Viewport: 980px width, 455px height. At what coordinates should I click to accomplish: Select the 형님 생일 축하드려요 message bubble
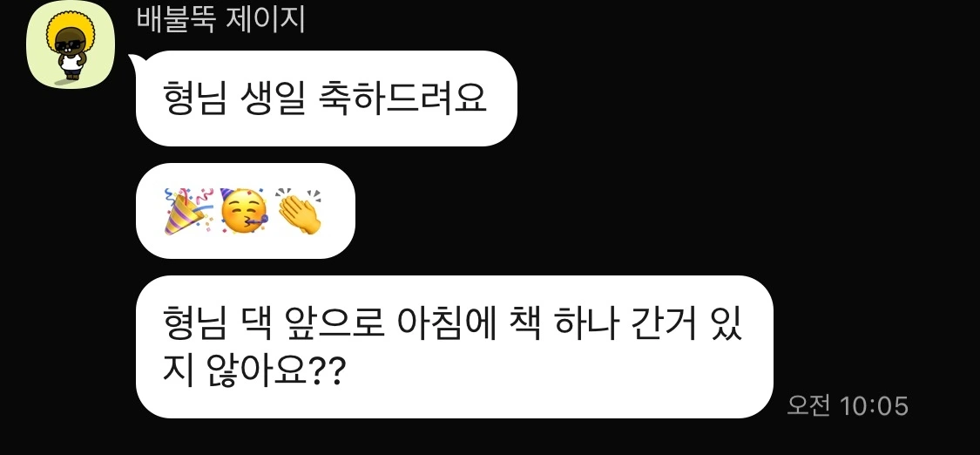[327, 98]
